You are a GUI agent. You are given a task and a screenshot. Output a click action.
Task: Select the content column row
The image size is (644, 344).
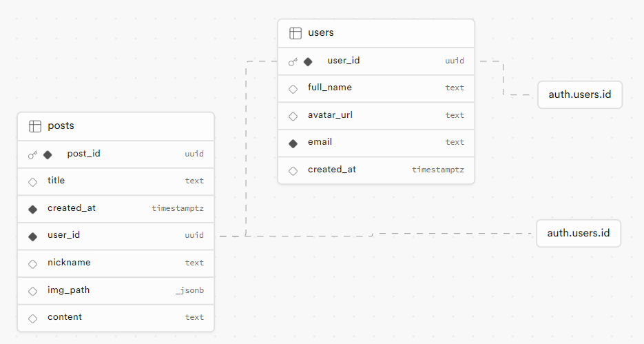(116, 318)
